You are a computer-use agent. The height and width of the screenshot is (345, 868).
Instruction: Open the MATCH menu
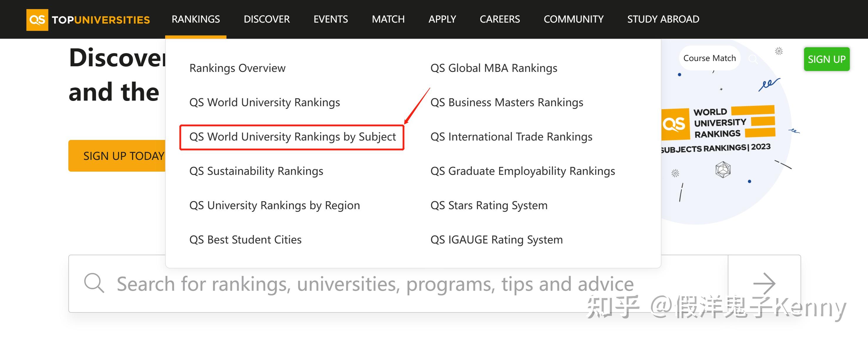388,19
